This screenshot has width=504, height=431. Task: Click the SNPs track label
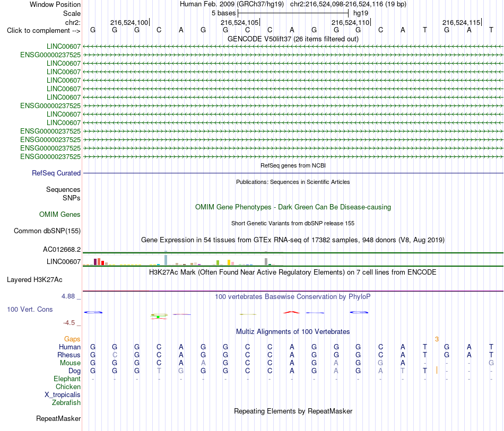pyautogui.click(x=72, y=198)
